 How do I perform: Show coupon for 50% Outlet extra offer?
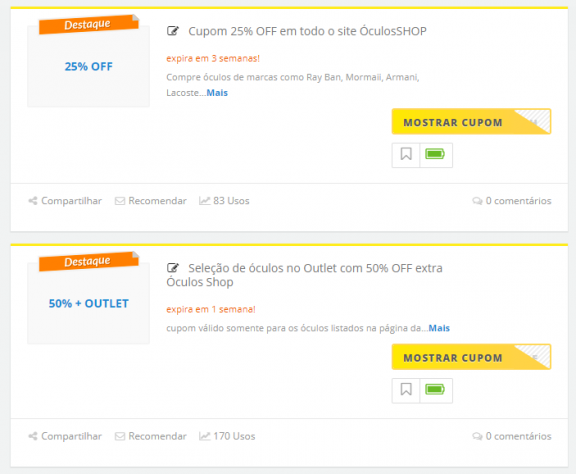point(471,357)
